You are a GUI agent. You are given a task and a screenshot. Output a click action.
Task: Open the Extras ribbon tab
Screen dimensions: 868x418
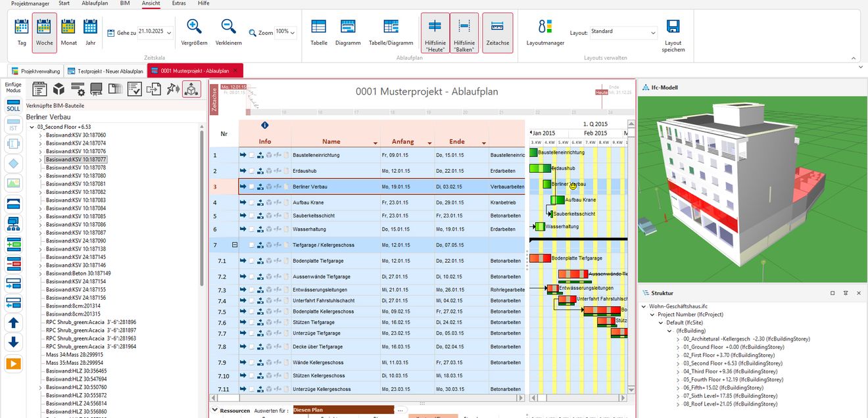coord(179,3)
